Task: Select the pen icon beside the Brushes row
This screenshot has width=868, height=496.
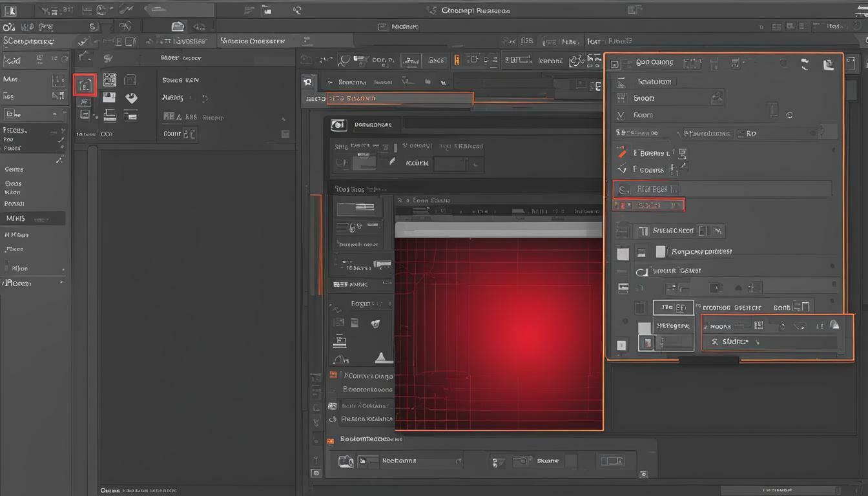Action: tap(623, 153)
